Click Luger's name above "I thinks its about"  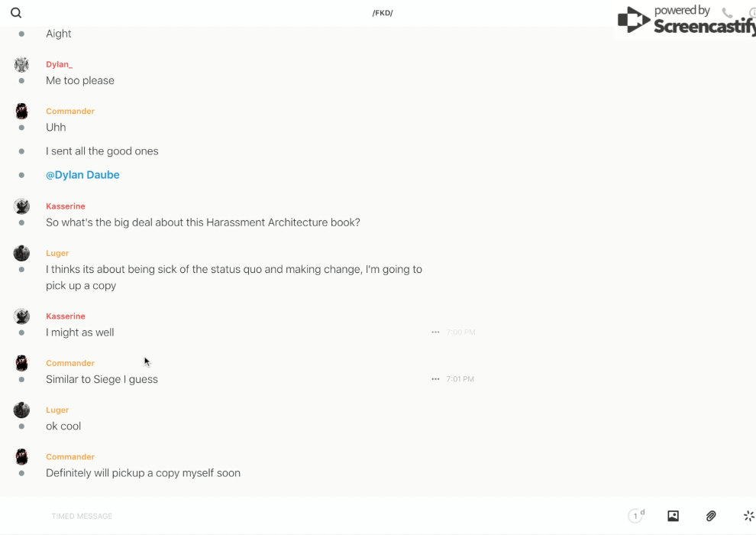pos(57,253)
